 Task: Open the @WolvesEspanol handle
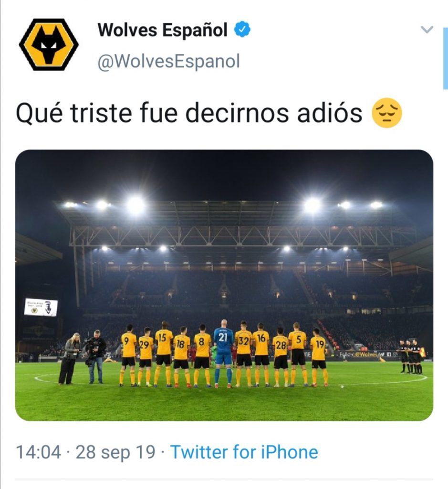click(168, 62)
